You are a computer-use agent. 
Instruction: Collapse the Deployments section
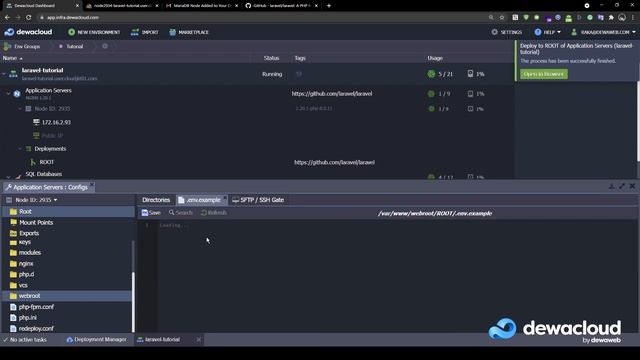pyautogui.click(x=20, y=149)
